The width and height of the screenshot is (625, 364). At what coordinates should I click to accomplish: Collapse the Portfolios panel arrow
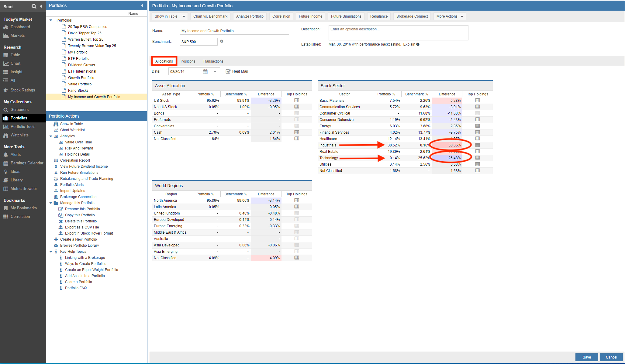tap(142, 5)
